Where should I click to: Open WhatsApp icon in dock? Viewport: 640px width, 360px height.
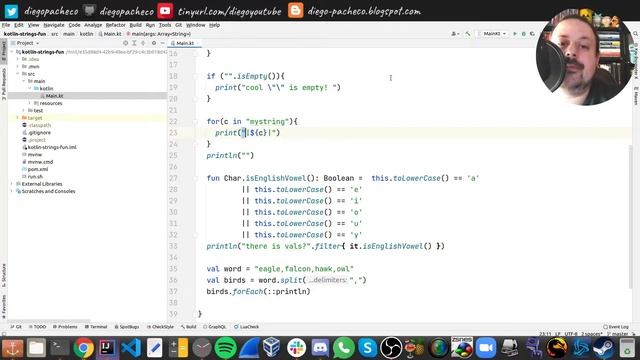click(344, 348)
